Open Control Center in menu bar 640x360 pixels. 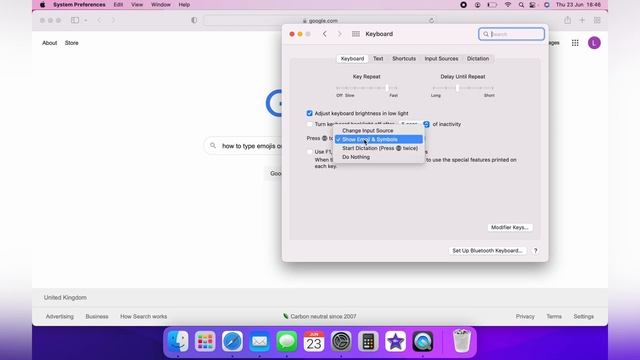coord(533,5)
